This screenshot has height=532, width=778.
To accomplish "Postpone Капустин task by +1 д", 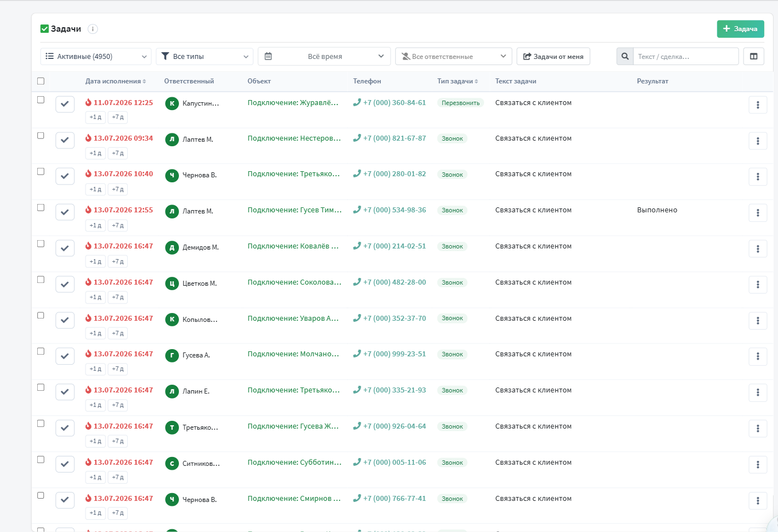I will pos(96,117).
